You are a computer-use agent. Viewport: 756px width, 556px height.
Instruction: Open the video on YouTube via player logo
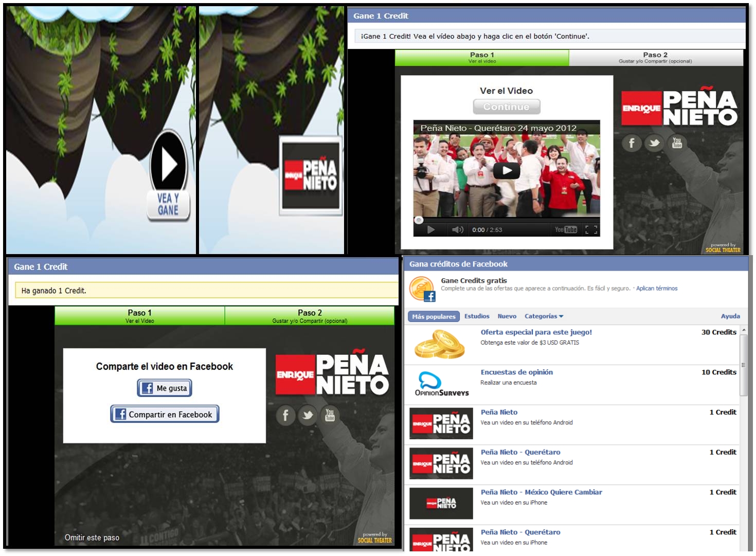(x=566, y=230)
